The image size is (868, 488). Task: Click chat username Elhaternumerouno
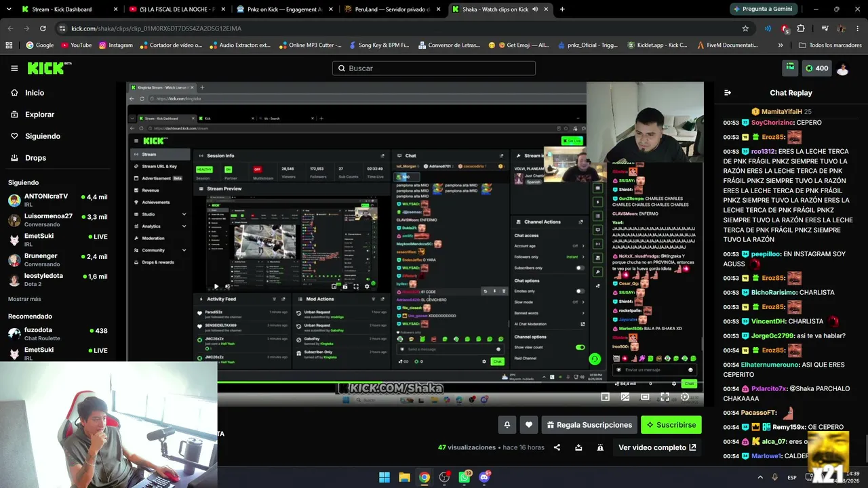point(770,365)
